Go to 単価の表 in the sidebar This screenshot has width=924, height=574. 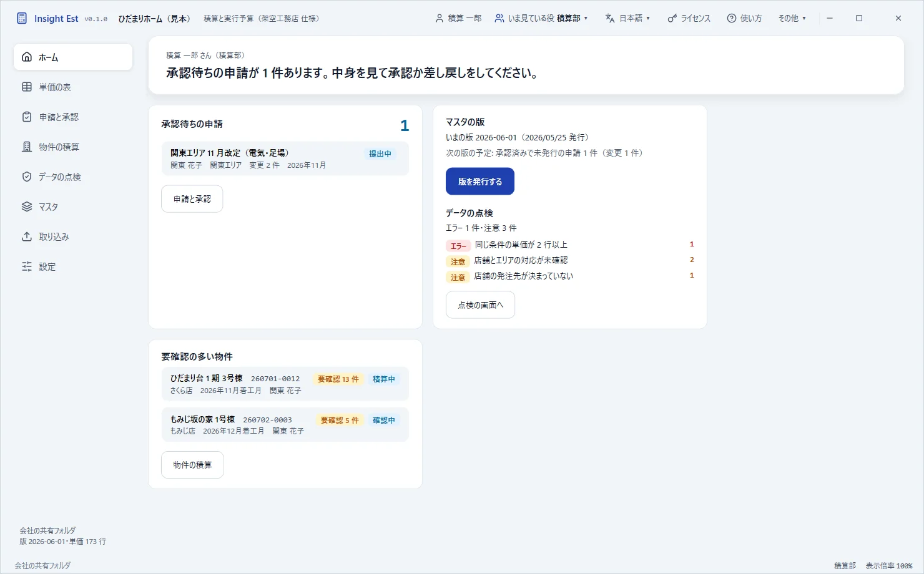pyautogui.click(x=73, y=87)
